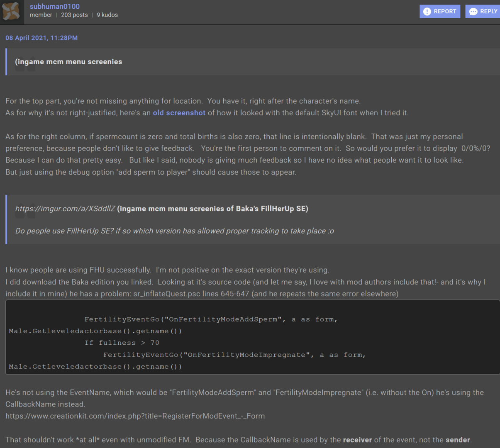This screenshot has height=448, width=500.
Task: Click the bold word "sender"
Action: [x=458, y=440]
